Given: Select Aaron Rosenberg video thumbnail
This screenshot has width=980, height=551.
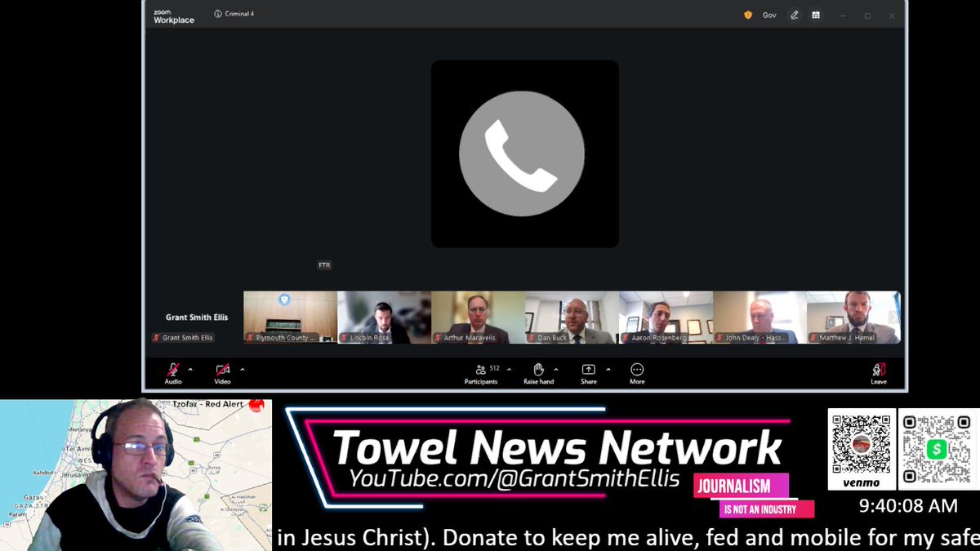Looking at the screenshot, I should point(666,317).
